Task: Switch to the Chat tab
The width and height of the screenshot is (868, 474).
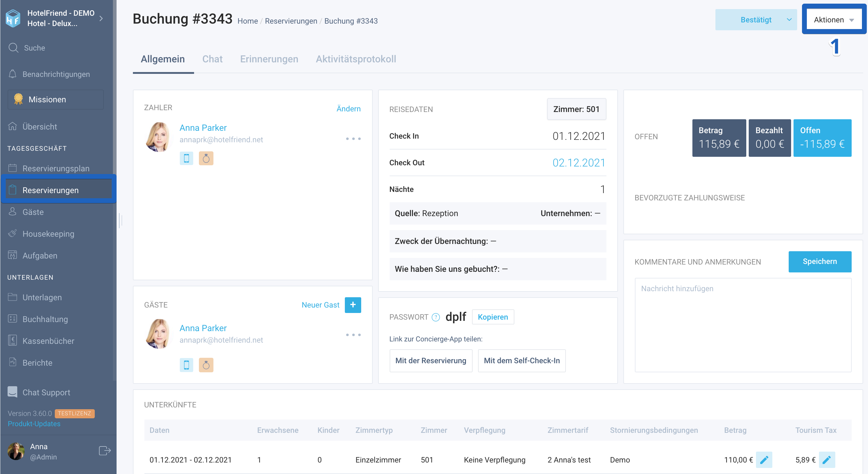Action: [212, 59]
